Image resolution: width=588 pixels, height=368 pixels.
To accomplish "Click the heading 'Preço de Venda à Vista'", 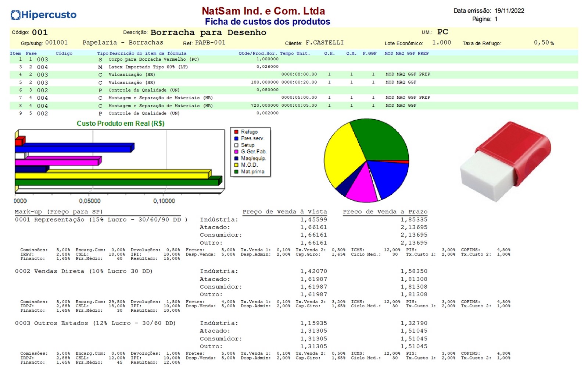I will coord(285,212).
